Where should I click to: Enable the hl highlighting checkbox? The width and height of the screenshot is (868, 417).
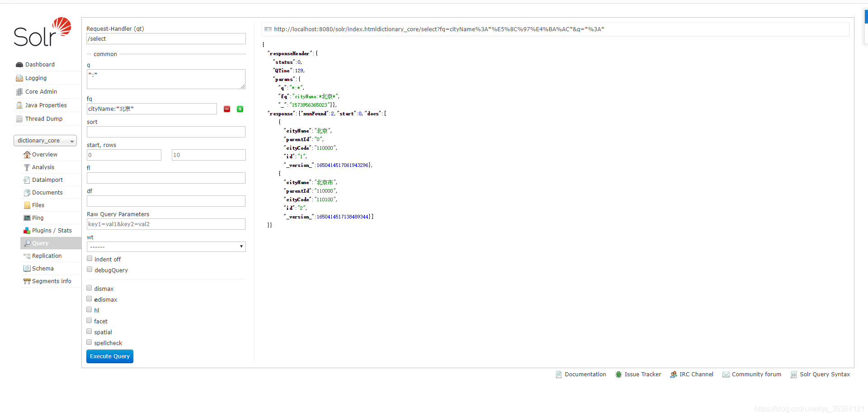(89, 310)
